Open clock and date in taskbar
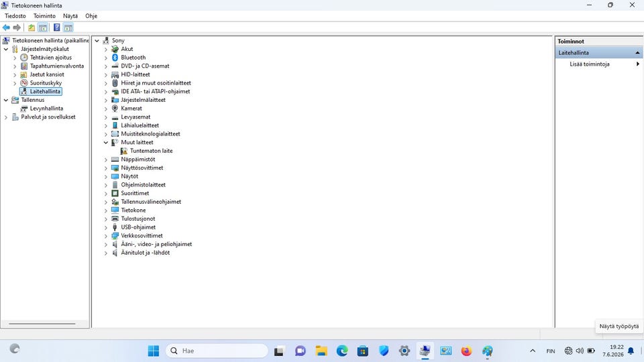 tap(612, 351)
